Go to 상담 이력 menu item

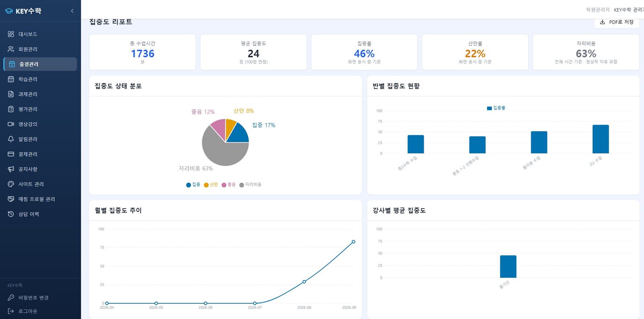(x=40, y=214)
